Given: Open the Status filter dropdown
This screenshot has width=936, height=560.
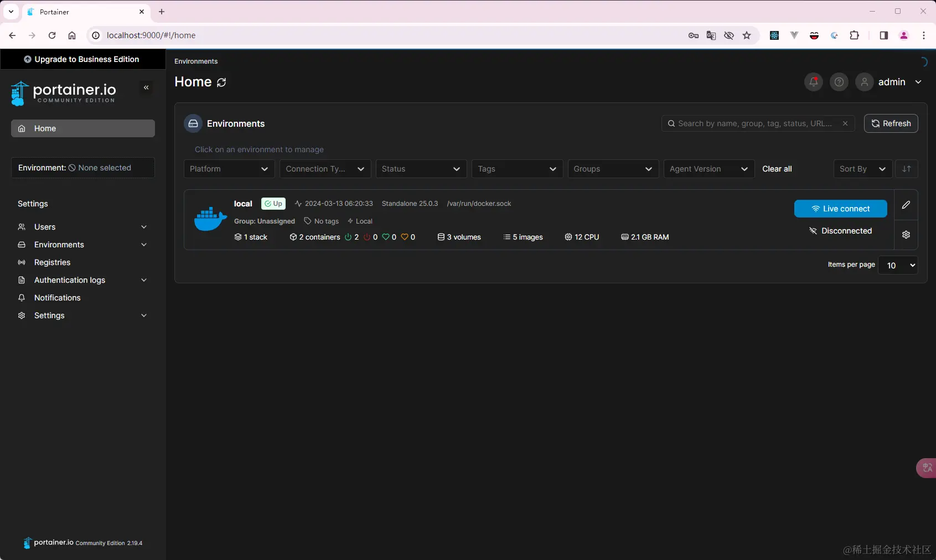Looking at the screenshot, I should [421, 169].
